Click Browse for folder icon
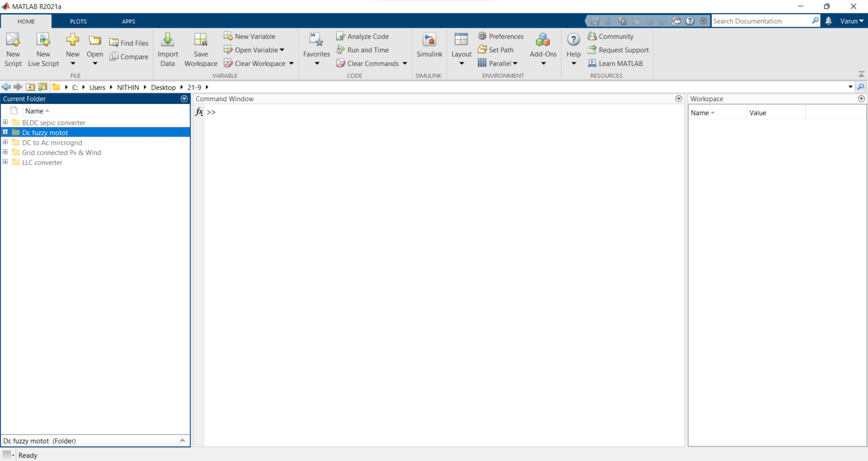868x461 pixels. (x=42, y=87)
